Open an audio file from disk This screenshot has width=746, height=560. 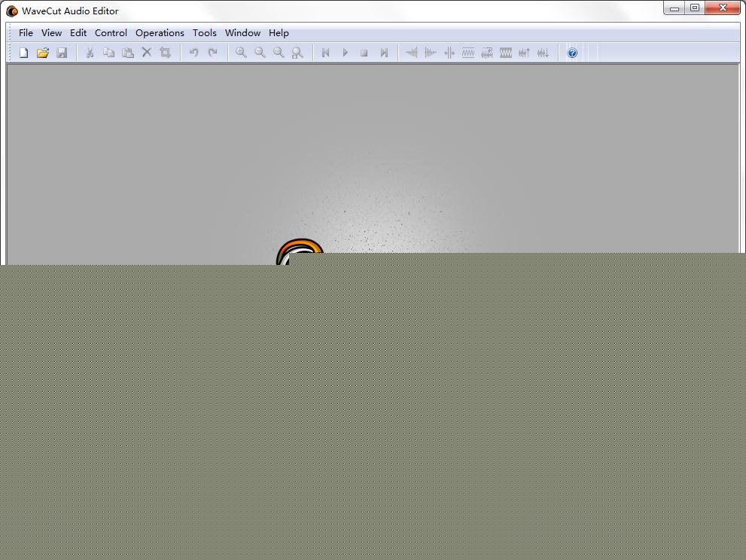click(x=43, y=53)
